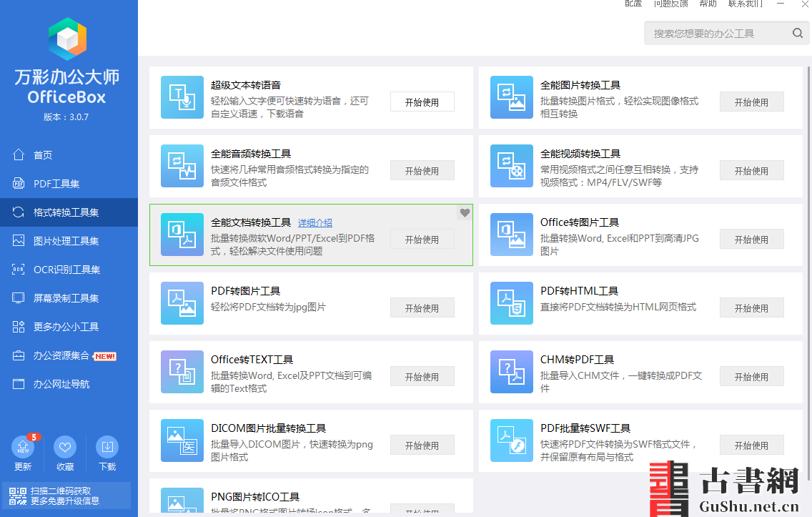Screen dimensions: 812x517
Task: Click the 扫描二维码获取 upgrade info banner
Action: coord(65,496)
